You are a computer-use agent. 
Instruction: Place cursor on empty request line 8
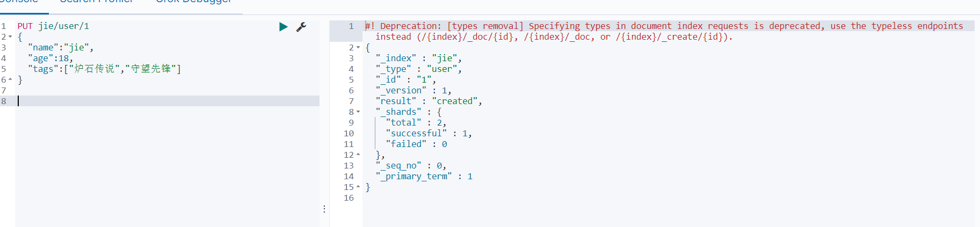coord(168,101)
